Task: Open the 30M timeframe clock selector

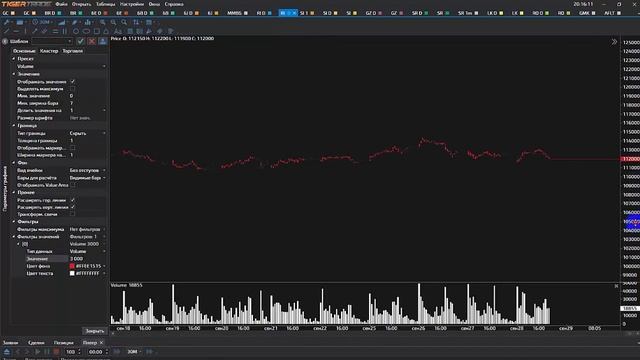Action: coord(41,22)
